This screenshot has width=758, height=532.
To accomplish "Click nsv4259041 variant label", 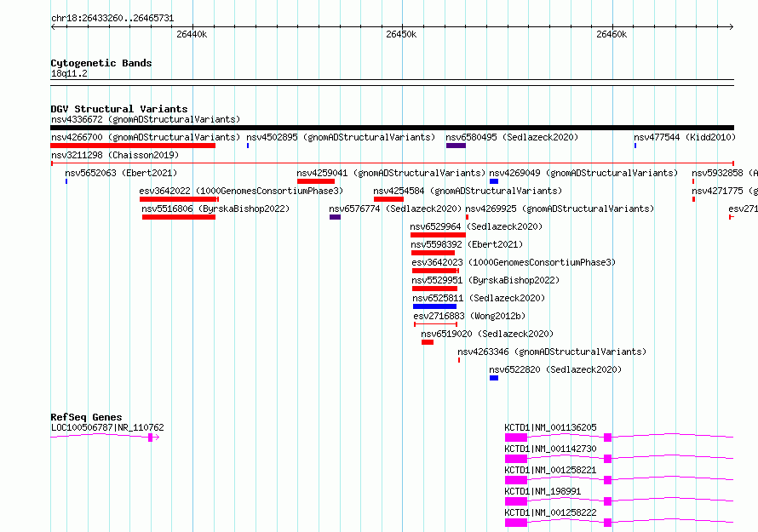I will [x=391, y=173].
